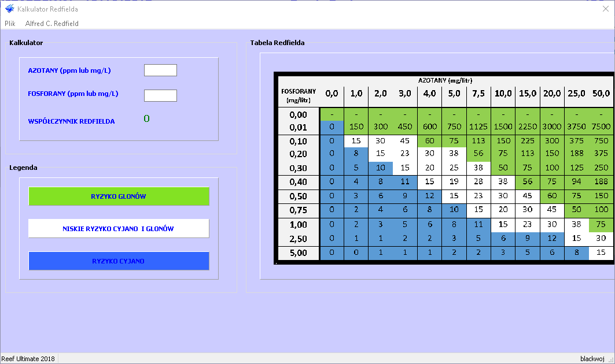Close the Kalkulator Redfielda window
Viewport: 615px width, 364px height.
605,9
